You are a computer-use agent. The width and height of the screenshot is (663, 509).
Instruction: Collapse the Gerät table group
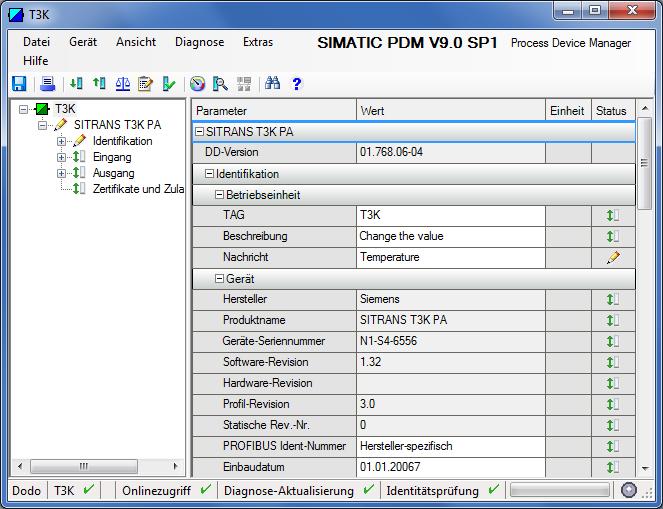[x=219, y=279]
